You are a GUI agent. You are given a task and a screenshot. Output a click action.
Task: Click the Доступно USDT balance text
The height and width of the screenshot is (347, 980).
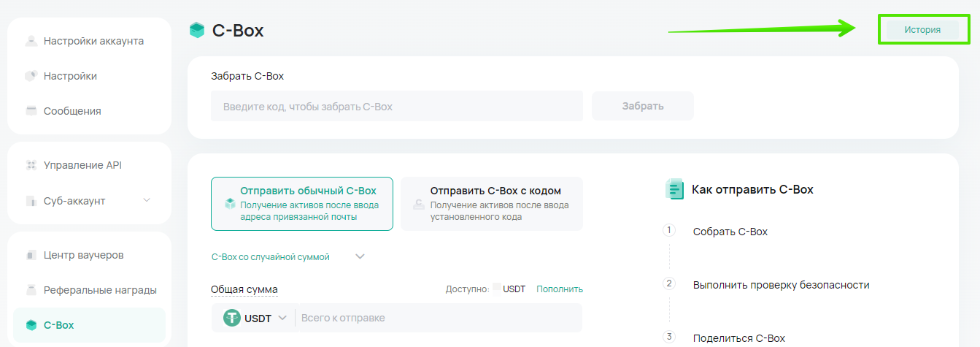coord(485,289)
